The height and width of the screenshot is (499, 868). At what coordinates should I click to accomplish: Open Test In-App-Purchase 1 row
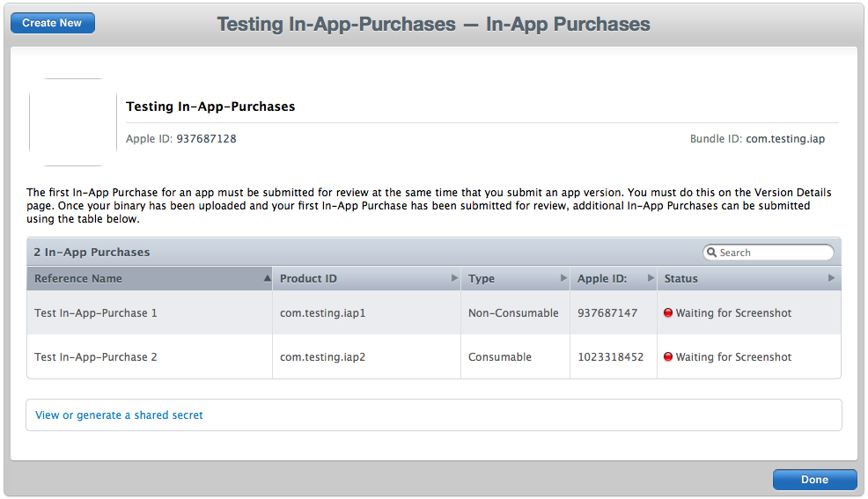point(434,312)
